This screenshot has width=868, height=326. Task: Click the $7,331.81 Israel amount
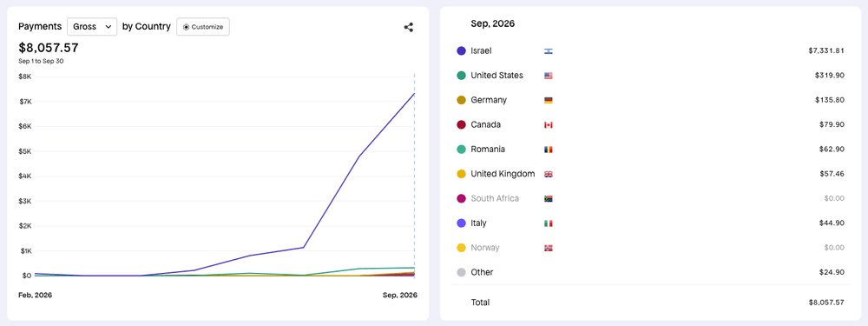[x=826, y=50]
